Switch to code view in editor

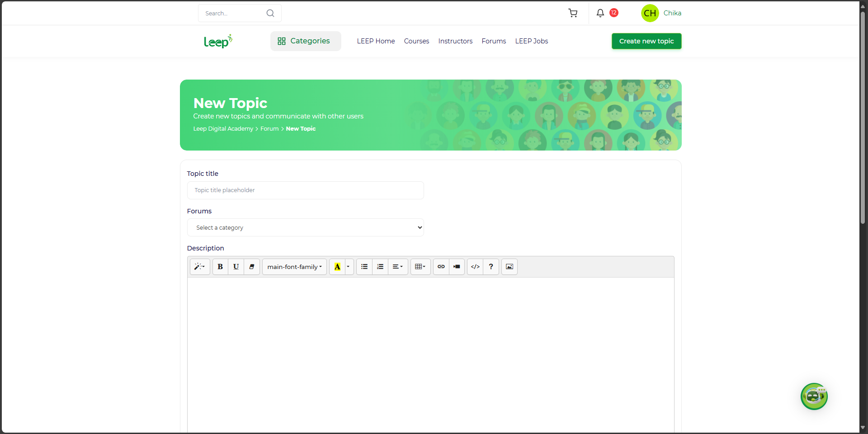475,267
